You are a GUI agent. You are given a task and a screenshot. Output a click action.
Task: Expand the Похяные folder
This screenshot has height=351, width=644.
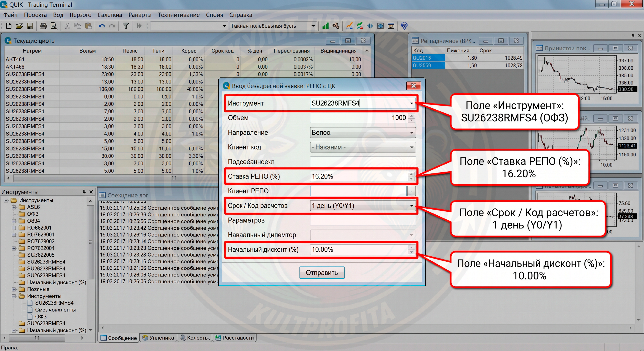(x=14, y=289)
